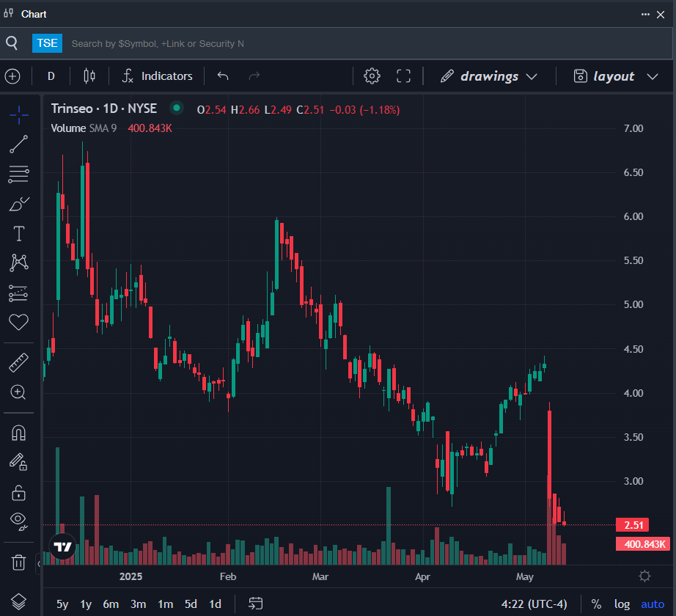Open the chart panel more options menu
The width and height of the screenshot is (676, 616).
coord(645,14)
